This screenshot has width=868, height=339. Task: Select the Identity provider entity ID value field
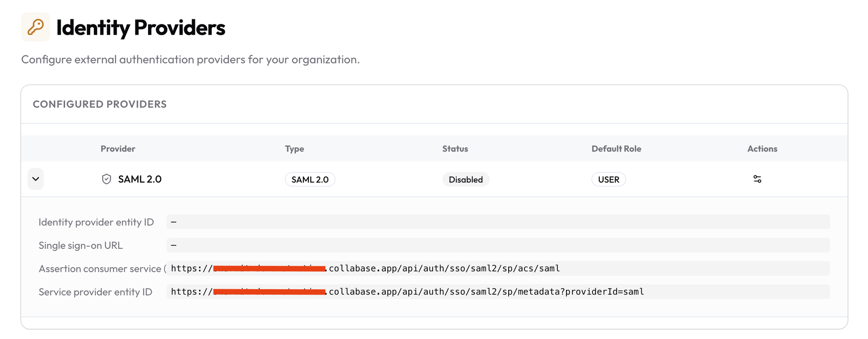tap(498, 222)
